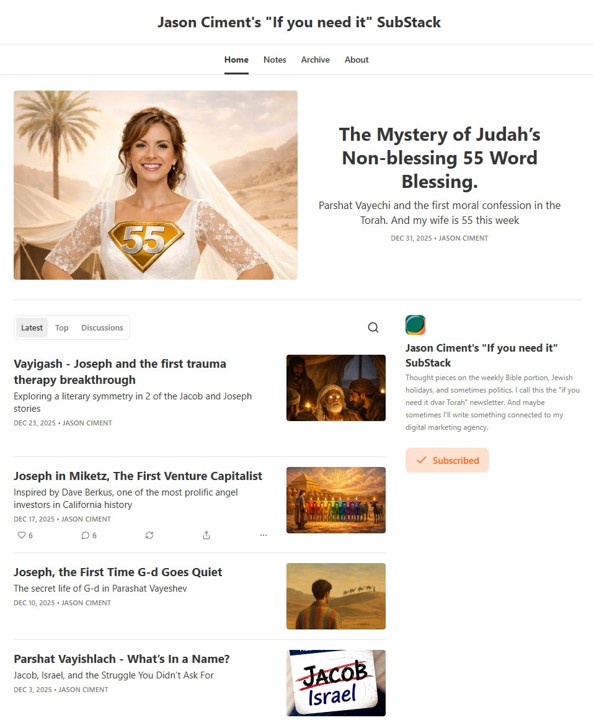This screenshot has height=720, width=594.
Task: Restack the Joseph in Miketz post
Action: [149, 535]
